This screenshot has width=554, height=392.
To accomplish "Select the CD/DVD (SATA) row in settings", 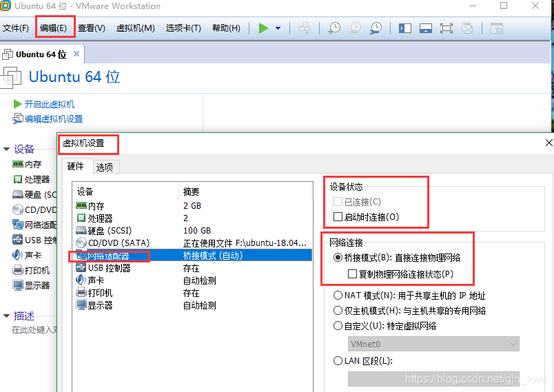I will [192, 243].
